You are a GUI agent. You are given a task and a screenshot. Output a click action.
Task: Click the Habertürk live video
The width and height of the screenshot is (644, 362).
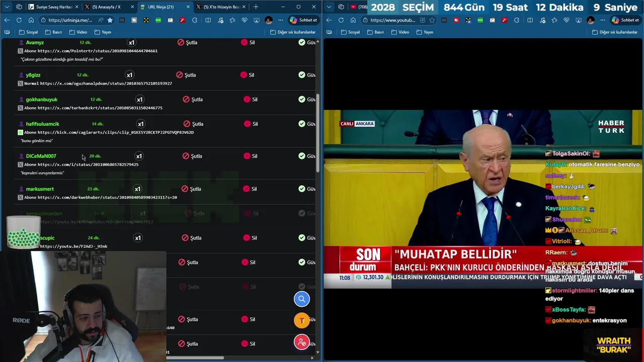pyautogui.click(x=483, y=199)
